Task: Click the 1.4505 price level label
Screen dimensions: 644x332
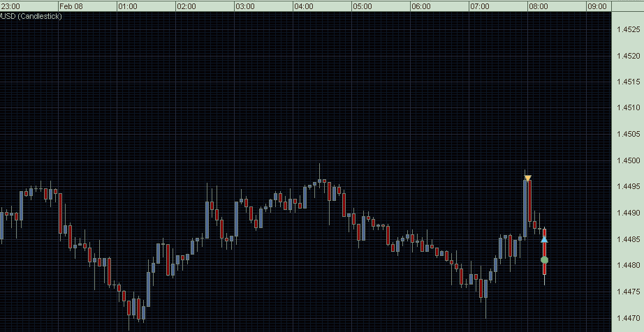Action: pos(629,134)
